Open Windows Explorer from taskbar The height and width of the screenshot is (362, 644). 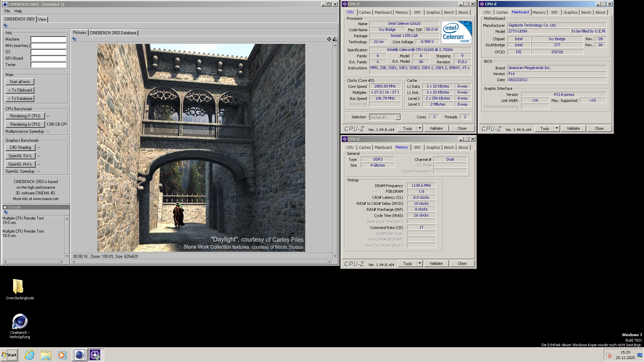click(x=46, y=355)
